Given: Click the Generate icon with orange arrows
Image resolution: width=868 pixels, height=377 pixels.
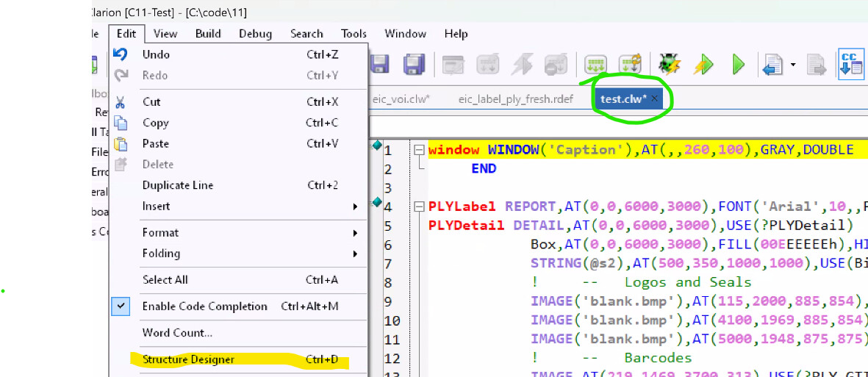Looking at the screenshot, I should pyautogui.click(x=630, y=65).
